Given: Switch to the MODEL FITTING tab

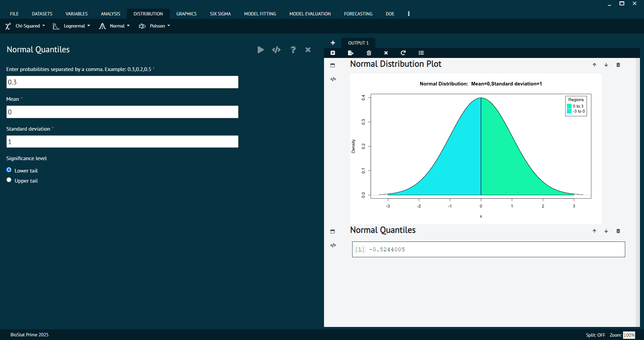Looking at the screenshot, I should click(x=260, y=14).
